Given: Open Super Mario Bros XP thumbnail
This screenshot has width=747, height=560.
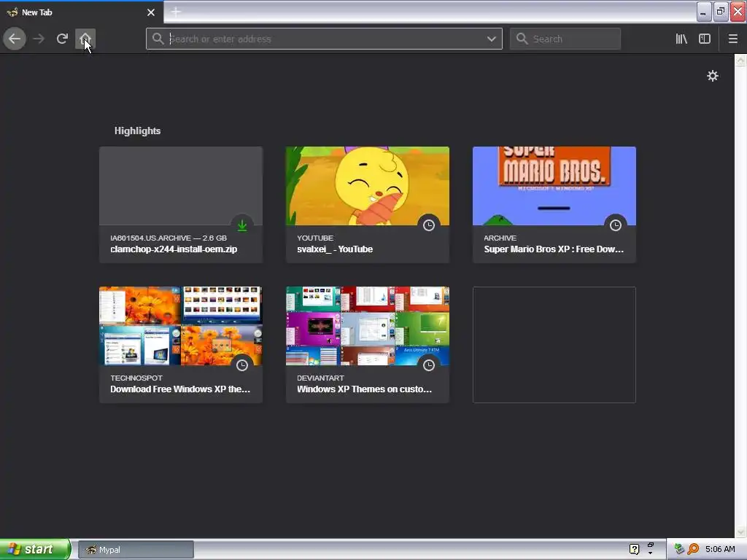Looking at the screenshot, I should click(554, 186).
